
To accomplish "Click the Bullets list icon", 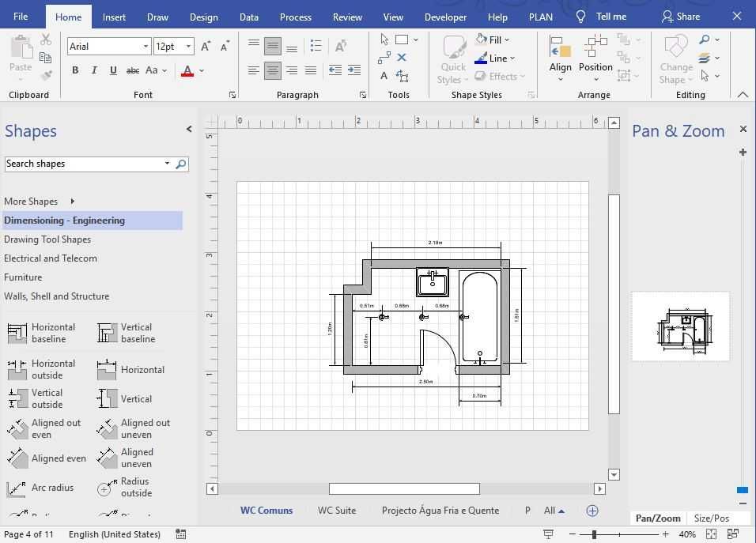I will (316, 46).
